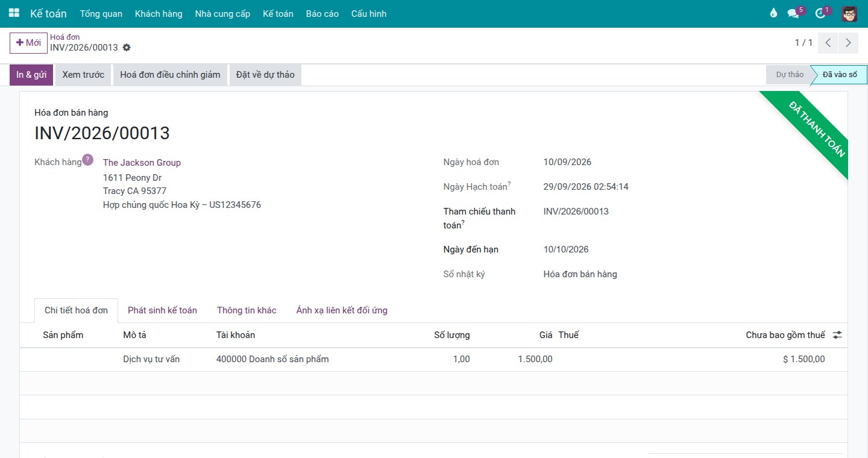The width and height of the screenshot is (868, 458).
Task: Open the main apps grid menu
Action: point(14,13)
